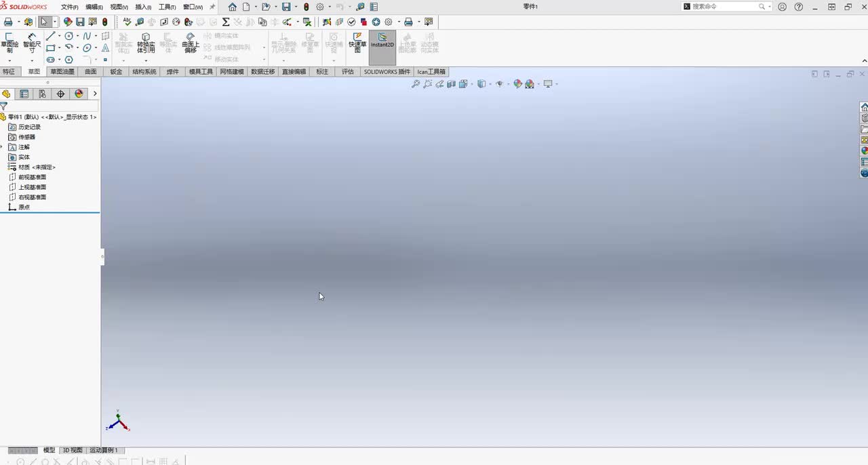
Task: Switch to the 曲面 surfaces tab
Action: tap(91, 71)
